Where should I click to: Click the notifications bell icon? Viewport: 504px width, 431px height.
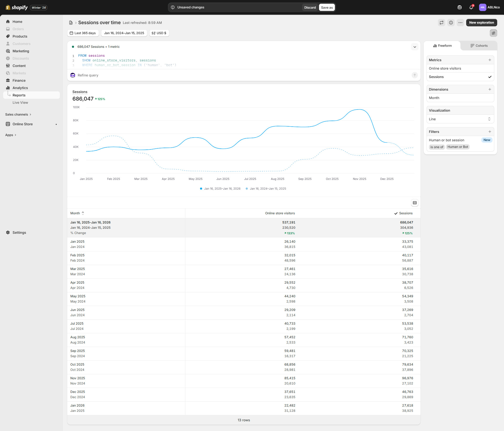[471, 7]
